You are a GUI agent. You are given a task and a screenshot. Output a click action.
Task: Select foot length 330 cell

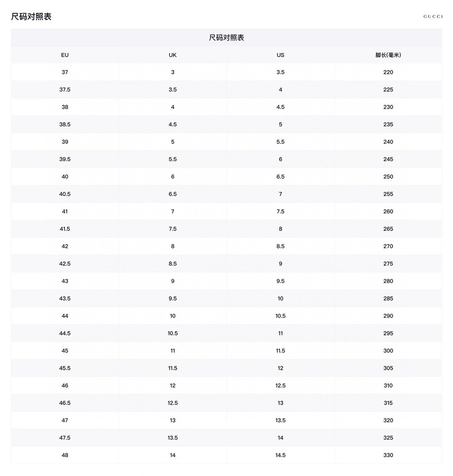(388, 455)
